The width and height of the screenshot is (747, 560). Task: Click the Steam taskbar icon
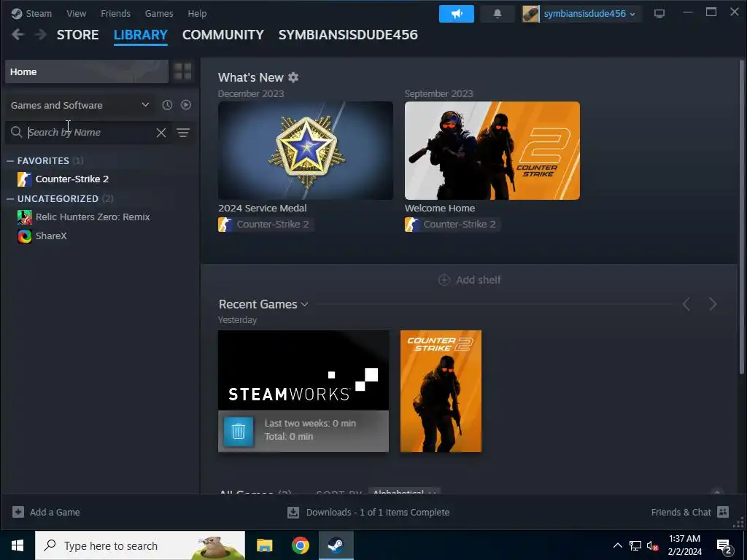tap(336, 545)
